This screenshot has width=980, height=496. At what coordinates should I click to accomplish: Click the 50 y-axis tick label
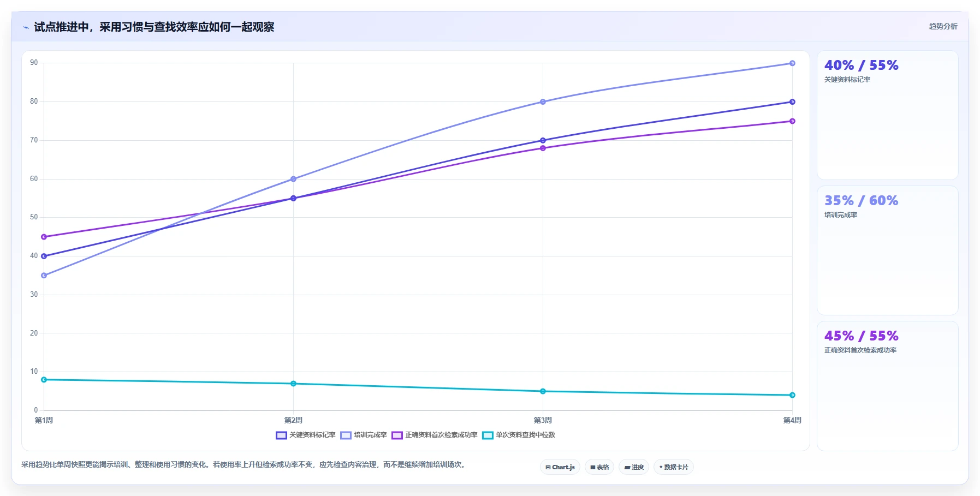[34, 217]
